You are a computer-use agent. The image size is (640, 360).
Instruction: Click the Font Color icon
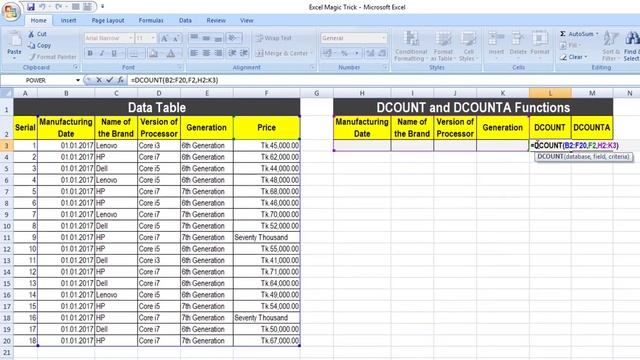click(x=171, y=53)
